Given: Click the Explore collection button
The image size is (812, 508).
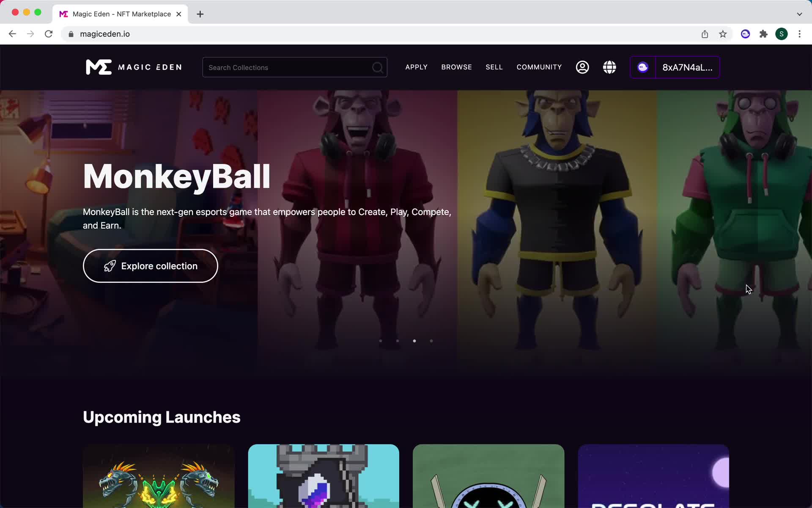Looking at the screenshot, I should click(150, 266).
